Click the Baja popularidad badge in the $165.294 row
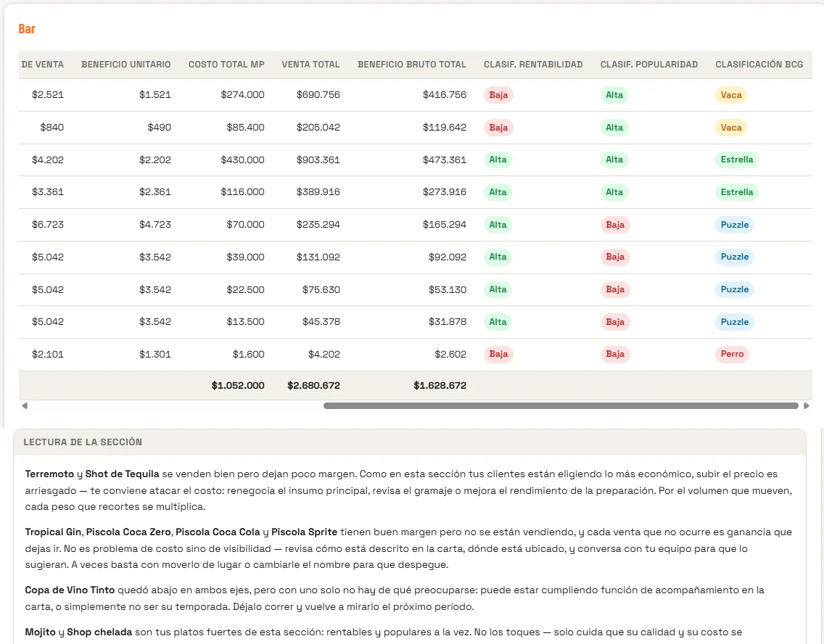Image resolution: width=824 pixels, height=644 pixels. pos(615,225)
